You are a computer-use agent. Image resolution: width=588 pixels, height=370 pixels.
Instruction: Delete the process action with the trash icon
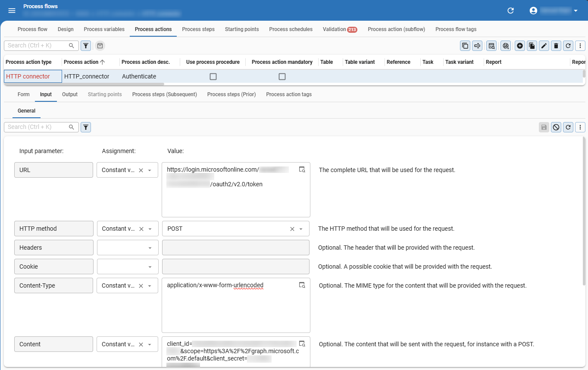point(556,46)
